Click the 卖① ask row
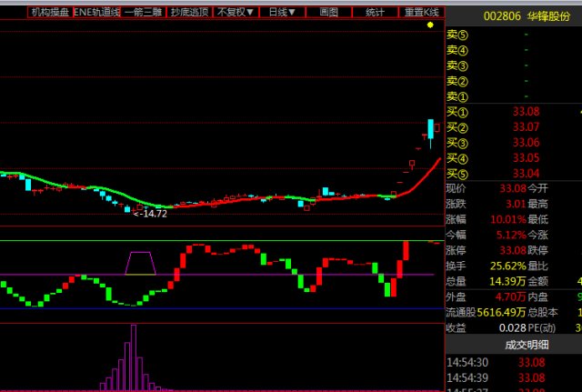582x392 pixels. 514,96
